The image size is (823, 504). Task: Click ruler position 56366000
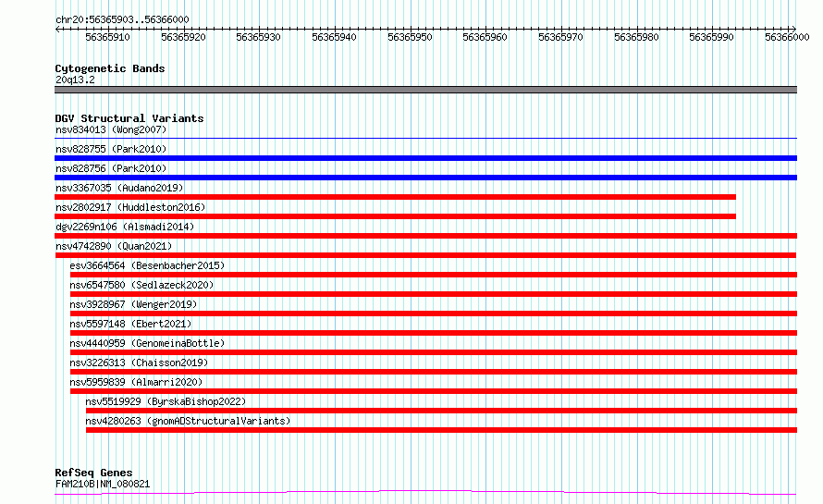coord(787,37)
